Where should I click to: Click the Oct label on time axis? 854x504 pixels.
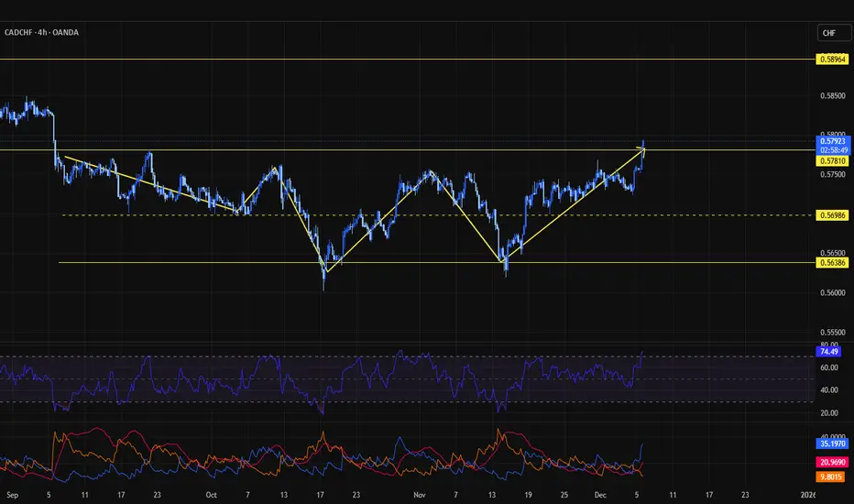coord(212,494)
